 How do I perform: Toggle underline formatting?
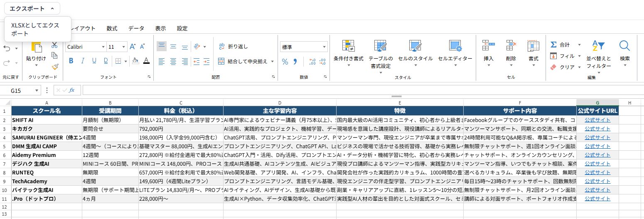pos(94,61)
